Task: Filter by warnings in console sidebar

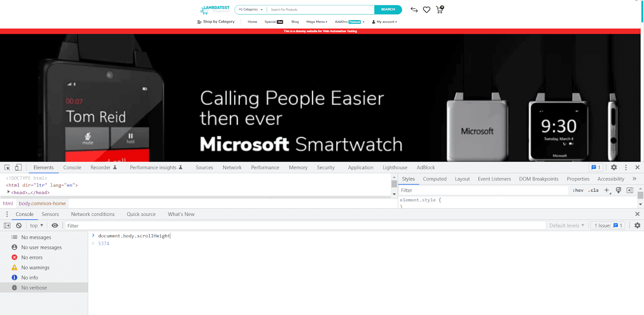Action: (44, 267)
